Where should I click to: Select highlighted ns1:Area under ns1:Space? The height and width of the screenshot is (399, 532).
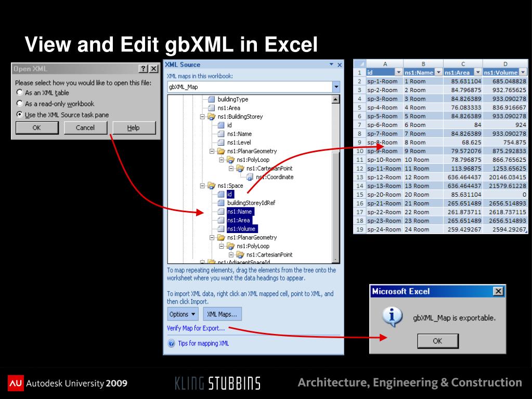click(x=239, y=220)
